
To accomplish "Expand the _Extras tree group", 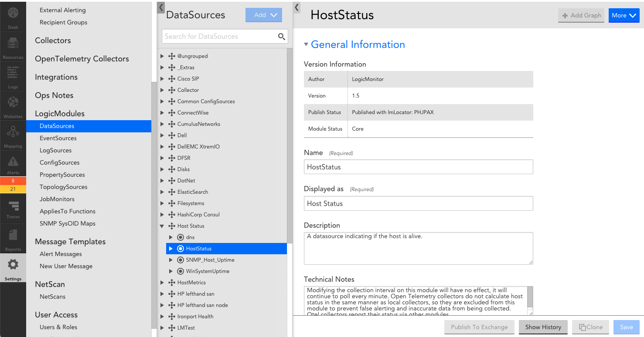I will click(162, 67).
